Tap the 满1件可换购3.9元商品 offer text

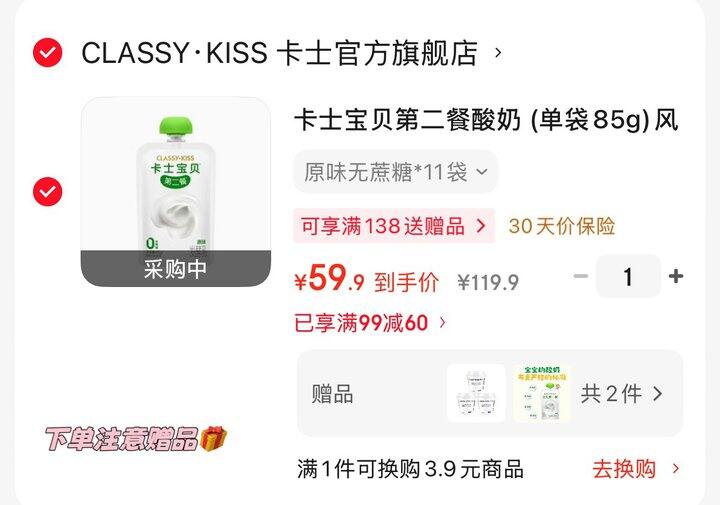click(x=410, y=469)
